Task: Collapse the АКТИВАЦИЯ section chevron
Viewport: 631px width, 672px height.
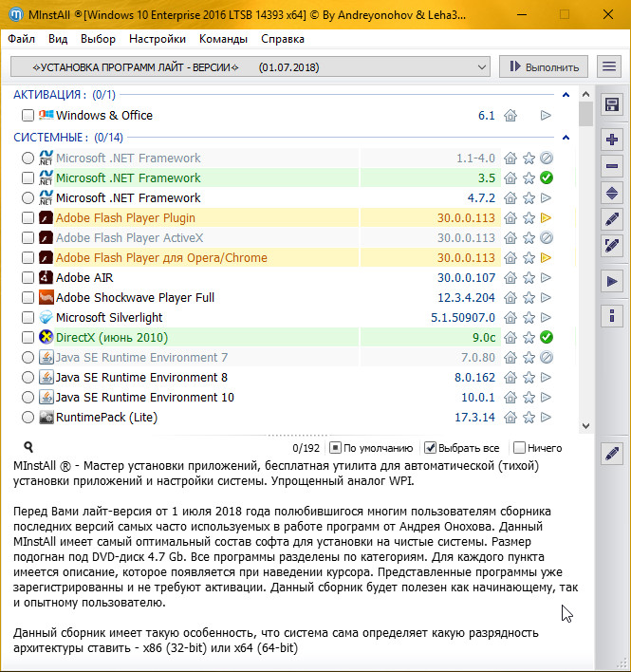Action: pyautogui.click(x=566, y=95)
